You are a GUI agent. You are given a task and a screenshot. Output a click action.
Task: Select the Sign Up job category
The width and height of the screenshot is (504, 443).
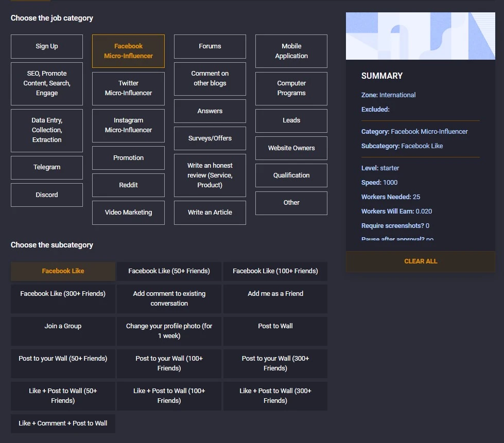click(x=47, y=46)
